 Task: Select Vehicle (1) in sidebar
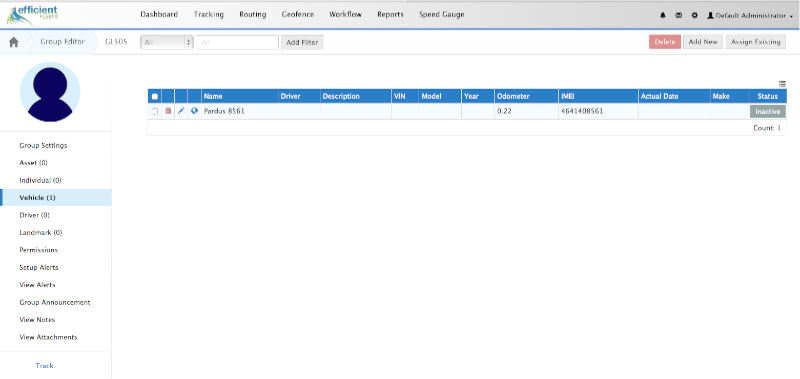(56, 197)
